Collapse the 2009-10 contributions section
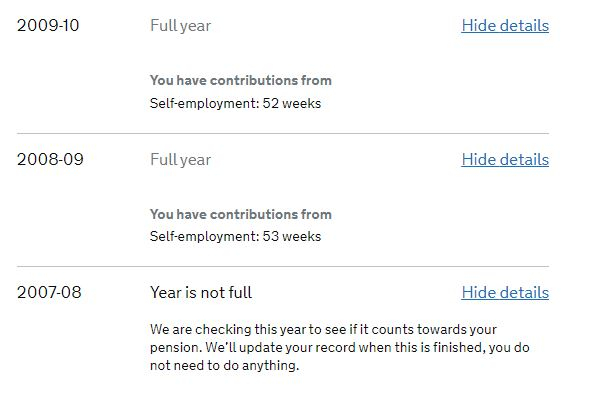 (505, 26)
